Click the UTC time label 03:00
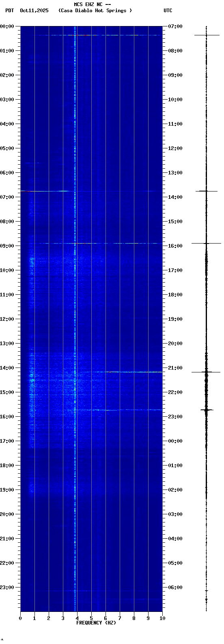This screenshot has width=224, height=644. point(175,514)
